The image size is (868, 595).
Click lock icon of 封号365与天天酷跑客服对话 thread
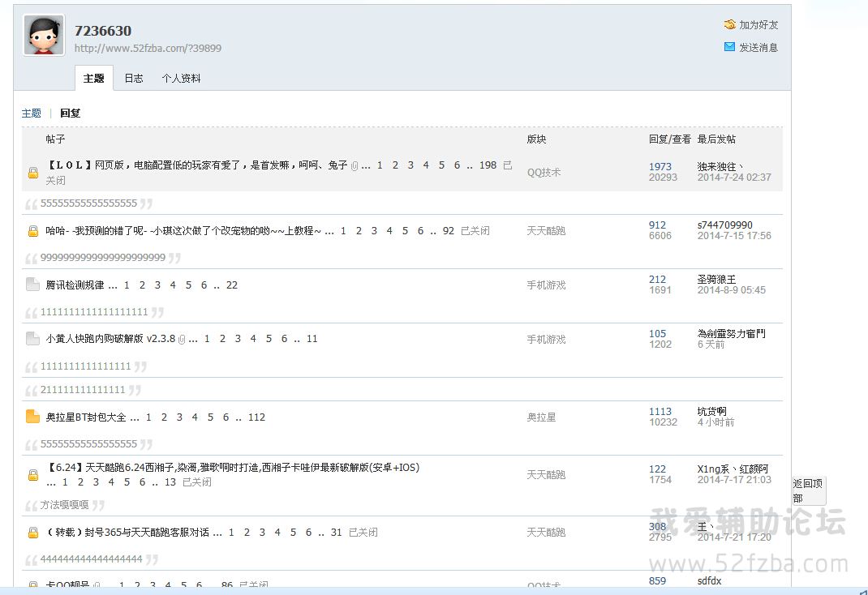33,532
